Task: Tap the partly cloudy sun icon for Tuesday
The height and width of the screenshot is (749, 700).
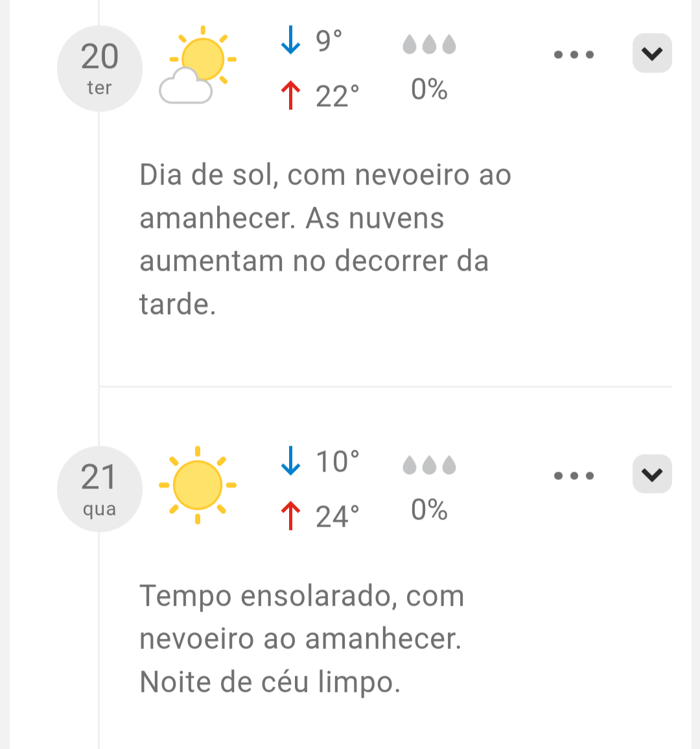Action: point(198,65)
